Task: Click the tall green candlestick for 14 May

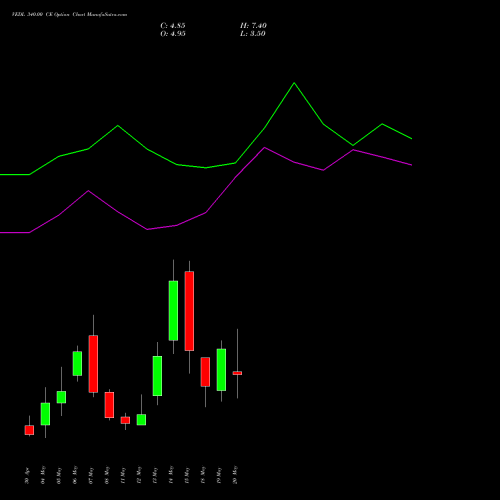Action: point(173,311)
